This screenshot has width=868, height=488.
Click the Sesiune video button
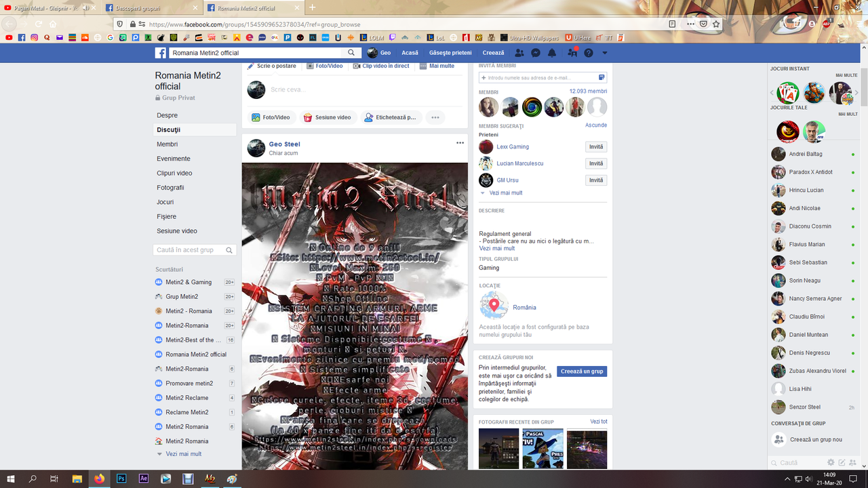point(327,117)
